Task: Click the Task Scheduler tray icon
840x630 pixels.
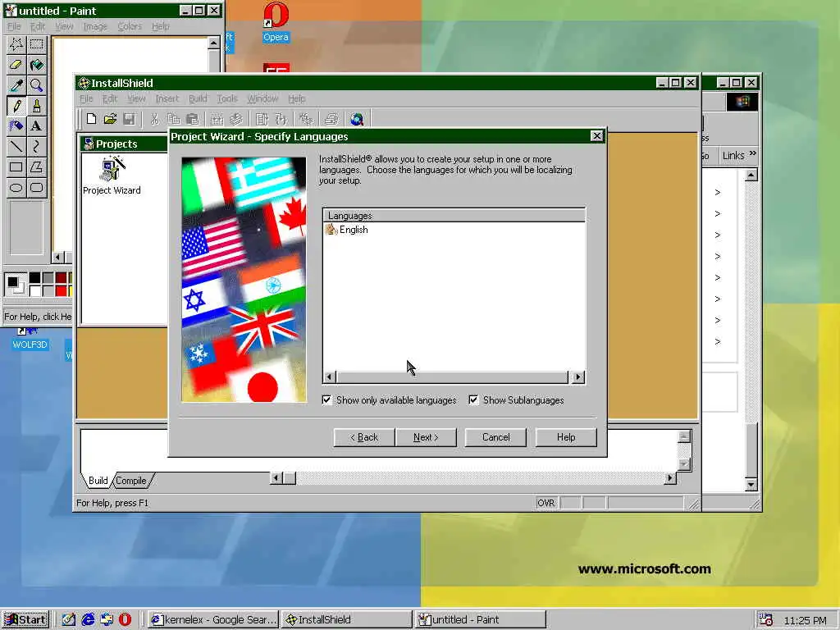Action: [766, 620]
